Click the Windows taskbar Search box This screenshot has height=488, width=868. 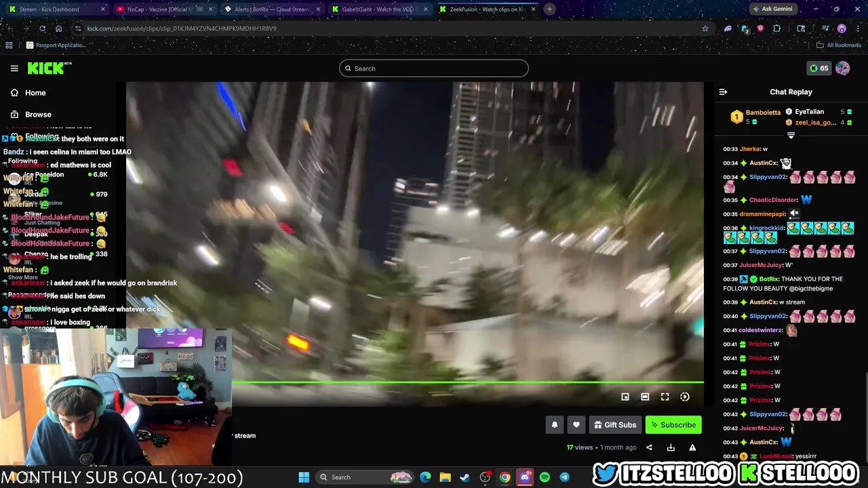tap(366, 477)
